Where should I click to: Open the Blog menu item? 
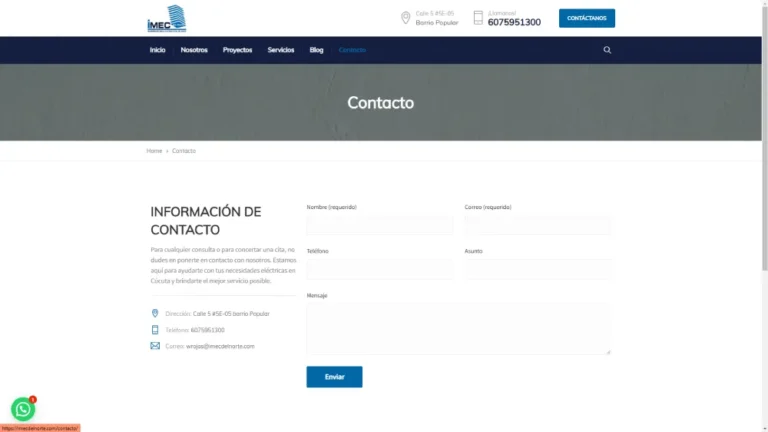point(316,50)
